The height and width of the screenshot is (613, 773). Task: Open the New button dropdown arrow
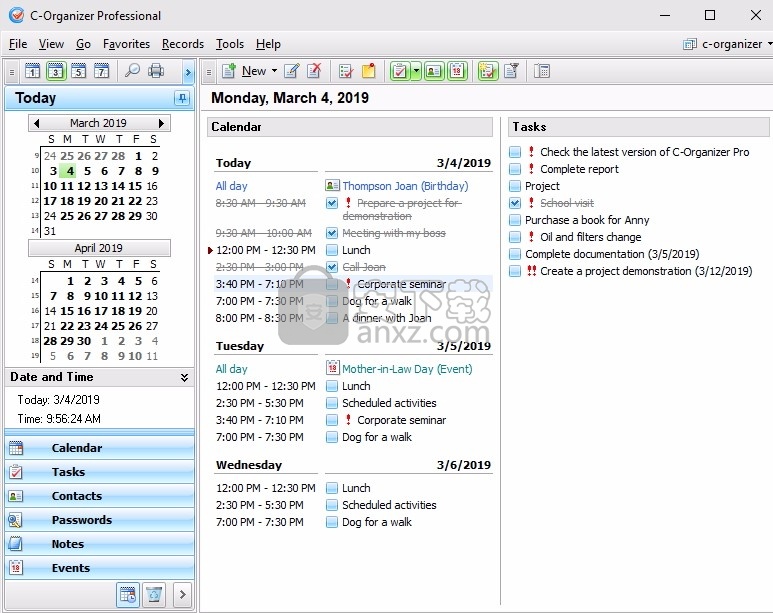coord(274,71)
